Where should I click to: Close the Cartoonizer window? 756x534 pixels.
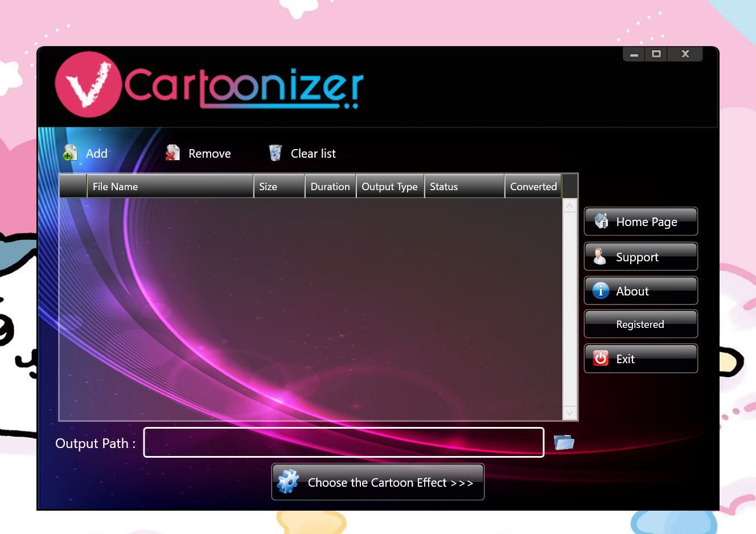pos(685,54)
